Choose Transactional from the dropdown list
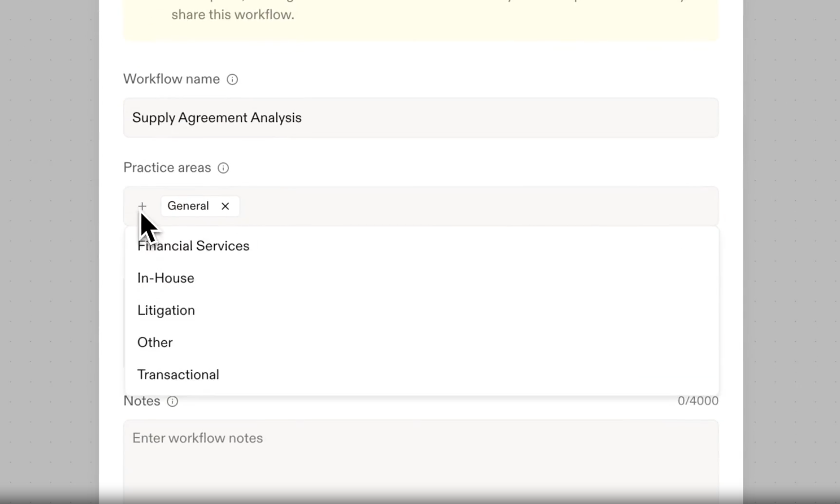The image size is (840, 504). [x=178, y=375]
